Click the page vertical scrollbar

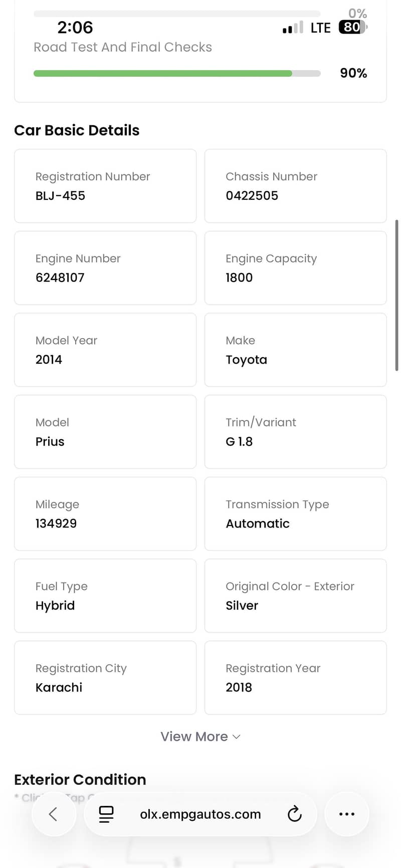click(396, 295)
